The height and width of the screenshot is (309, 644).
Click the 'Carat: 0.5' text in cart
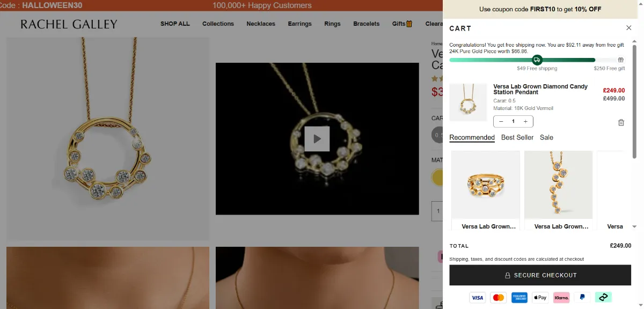pos(504,101)
